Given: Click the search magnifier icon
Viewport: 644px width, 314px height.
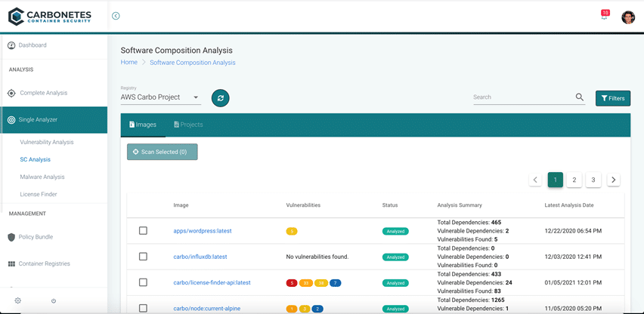Looking at the screenshot, I should tap(580, 97).
